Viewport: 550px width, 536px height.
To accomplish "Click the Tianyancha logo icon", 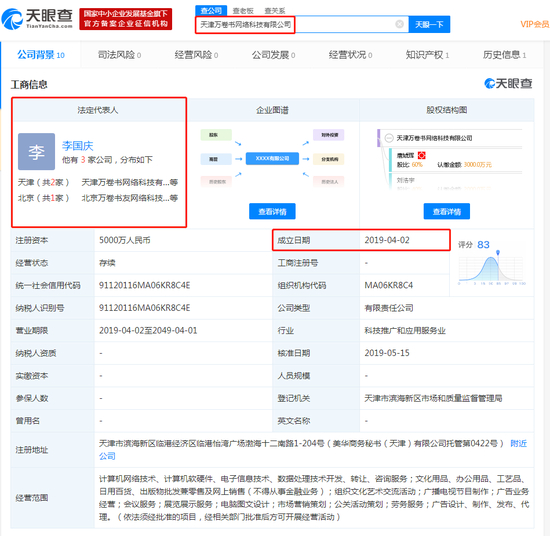I will pos(12,19).
